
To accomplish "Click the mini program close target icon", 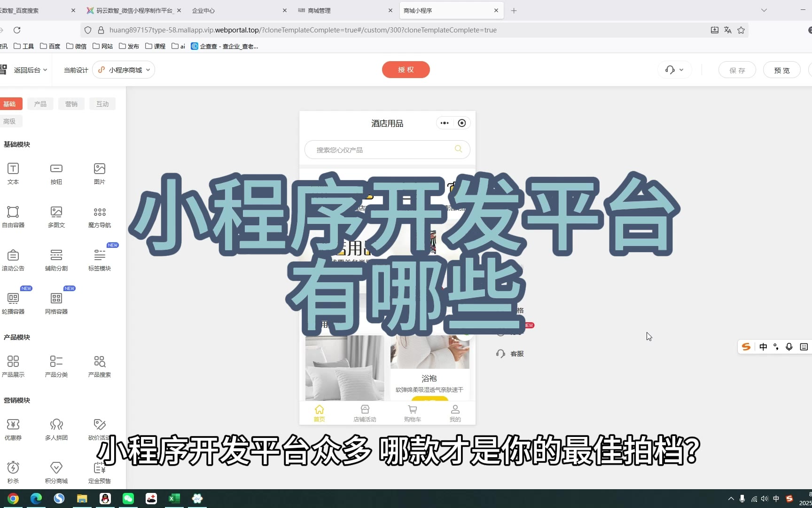I will 462,123.
